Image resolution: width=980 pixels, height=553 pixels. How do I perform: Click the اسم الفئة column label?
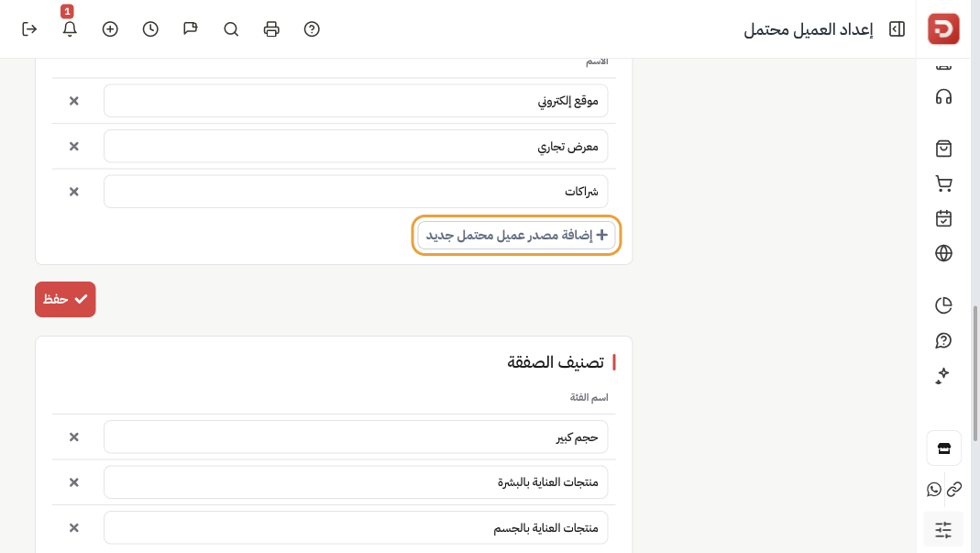pos(589,397)
